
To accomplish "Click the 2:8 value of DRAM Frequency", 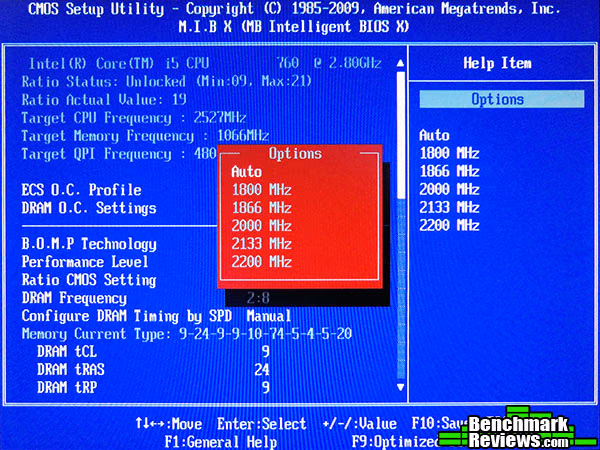I will [258, 298].
